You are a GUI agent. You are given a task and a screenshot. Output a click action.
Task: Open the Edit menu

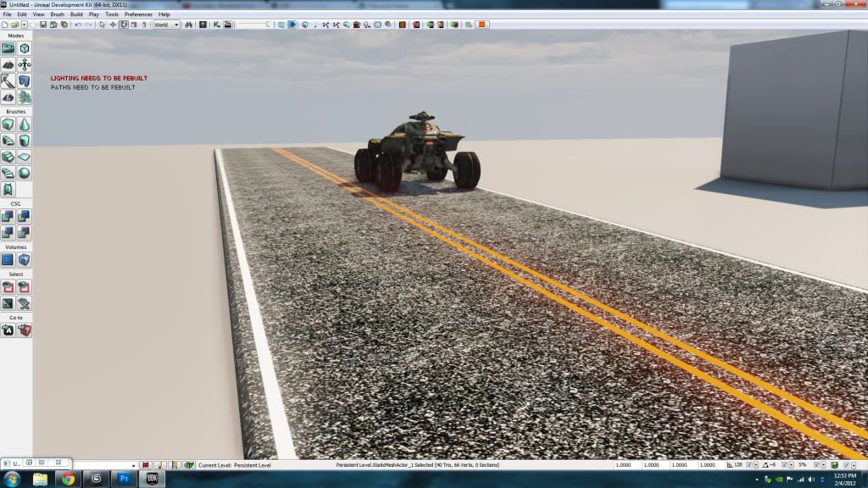point(22,14)
